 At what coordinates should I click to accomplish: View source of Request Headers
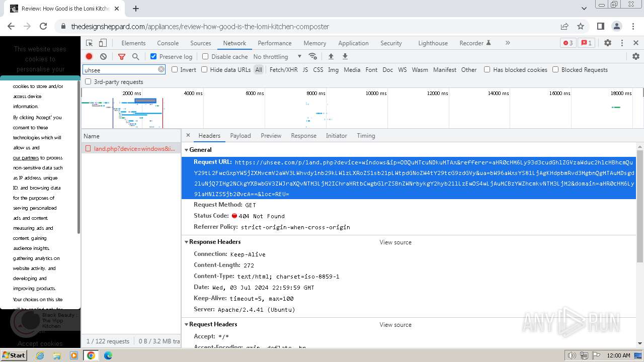[395, 325]
